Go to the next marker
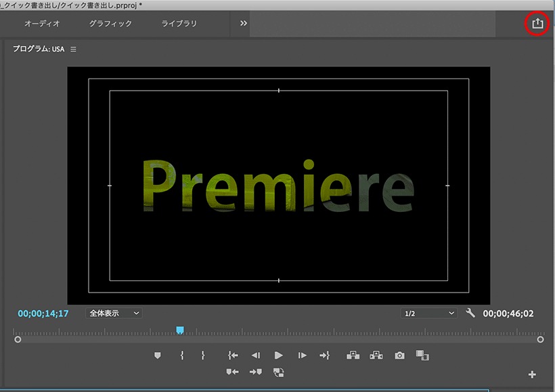The image size is (555, 392). (256, 372)
